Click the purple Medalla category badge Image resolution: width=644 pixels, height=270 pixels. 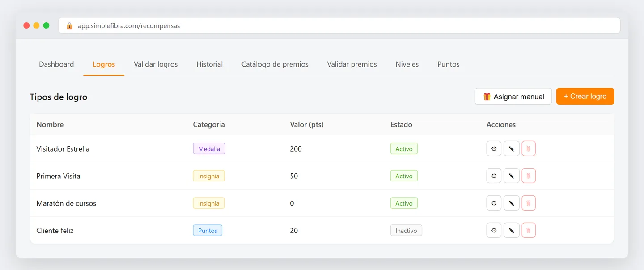coord(209,148)
